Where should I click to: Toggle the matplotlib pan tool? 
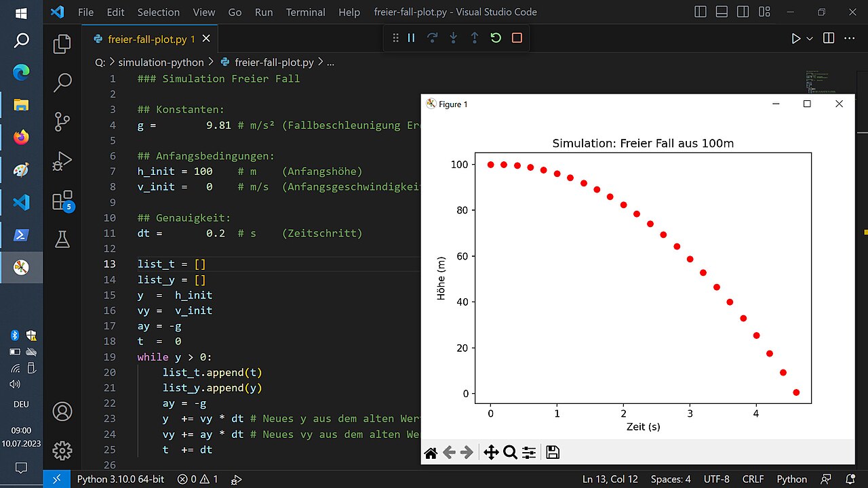click(x=491, y=453)
